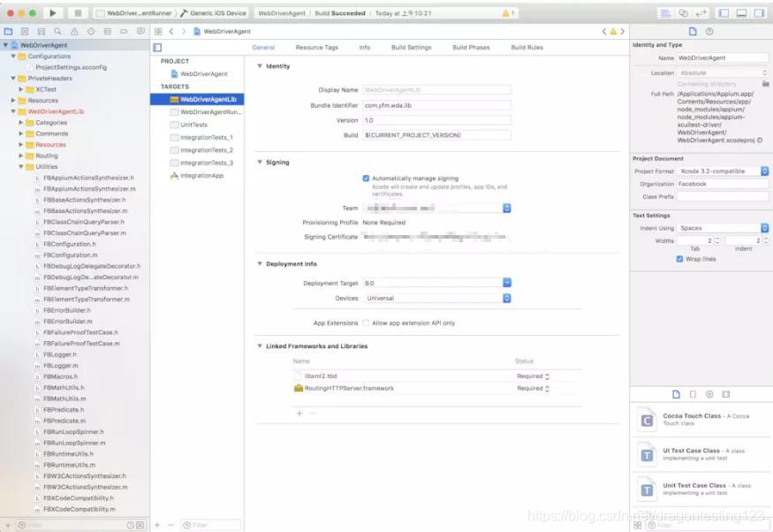This screenshot has height=532, width=773.
Task: Show the Quick Help inspector
Action: pos(709,32)
